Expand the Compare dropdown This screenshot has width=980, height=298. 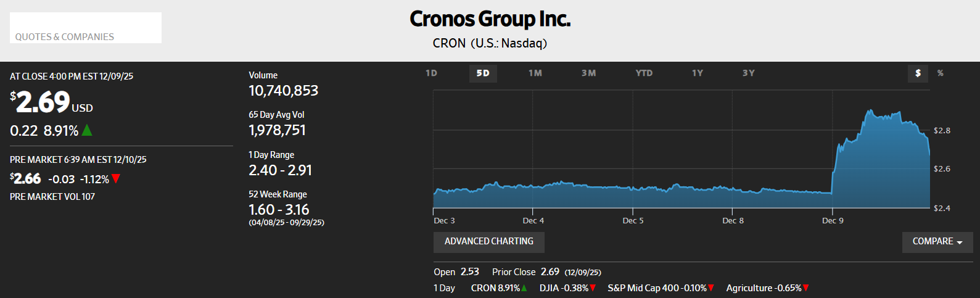[x=937, y=242]
